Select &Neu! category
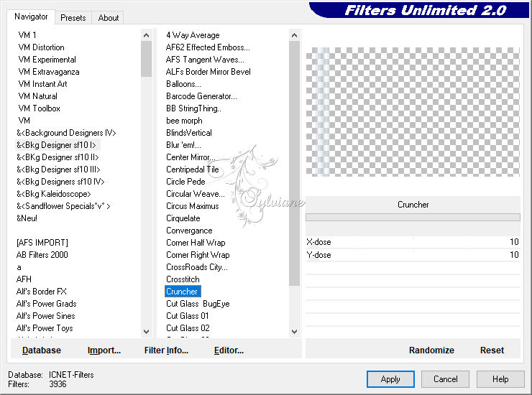This screenshot has height=395, width=532. point(27,218)
